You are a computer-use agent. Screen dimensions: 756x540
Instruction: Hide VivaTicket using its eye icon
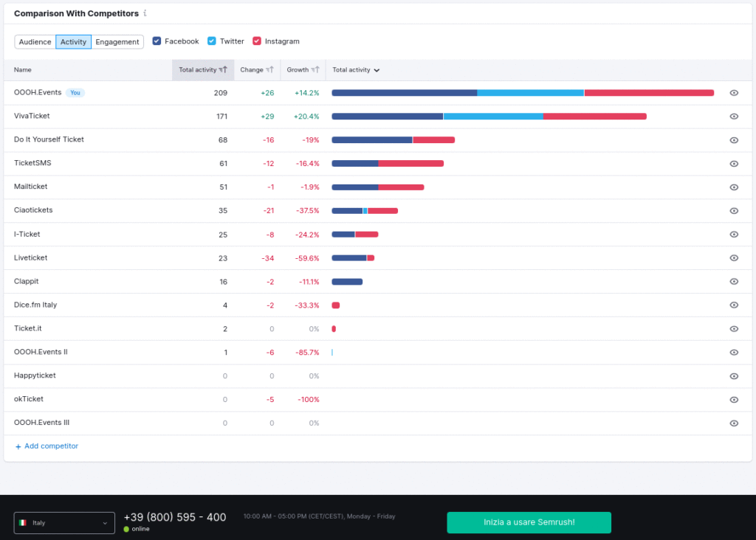point(734,117)
